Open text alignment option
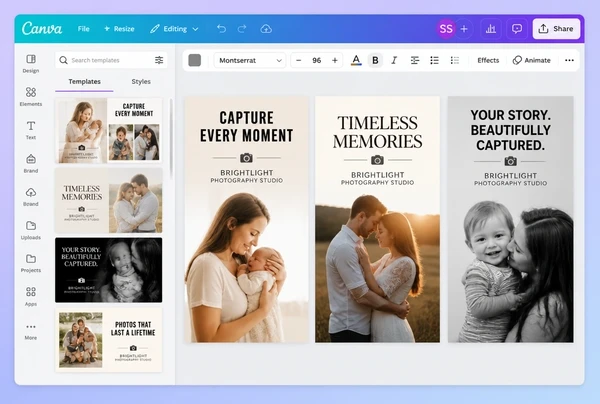Viewport: 600px width, 404px height. [414, 60]
